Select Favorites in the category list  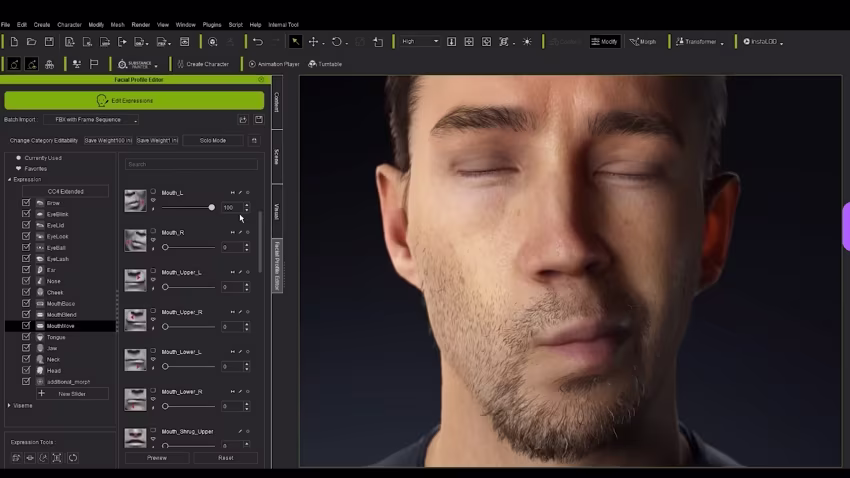(x=36, y=169)
